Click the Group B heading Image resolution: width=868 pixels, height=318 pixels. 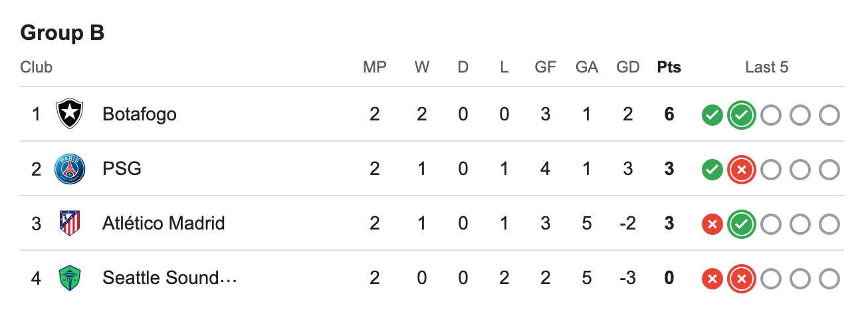(62, 33)
